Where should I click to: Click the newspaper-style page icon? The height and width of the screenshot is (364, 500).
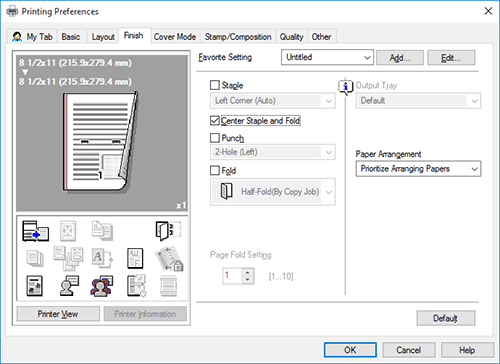(35, 286)
